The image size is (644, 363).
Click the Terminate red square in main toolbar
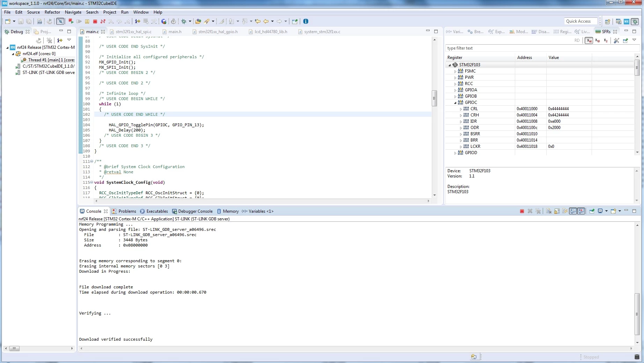95,21
